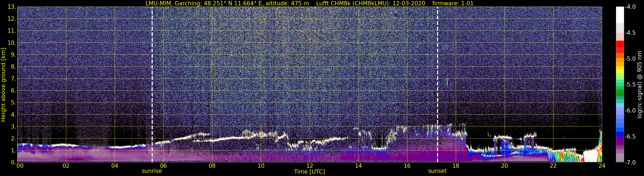Click the time axis tick label '14'
The height and width of the screenshot is (176, 644).
pyautogui.click(x=358, y=166)
